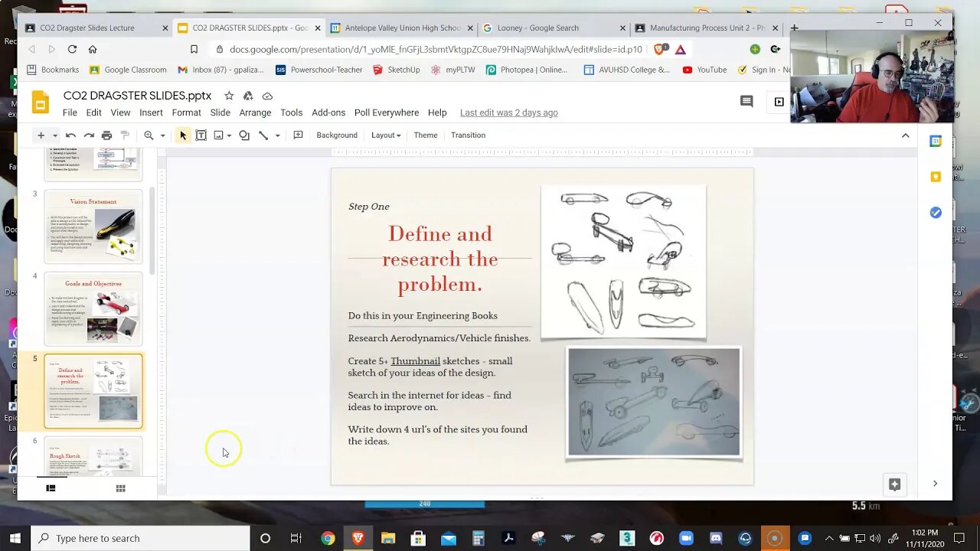980x551 pixels.
Task: Select the Text box tool
Action: (x=201, y=135)
